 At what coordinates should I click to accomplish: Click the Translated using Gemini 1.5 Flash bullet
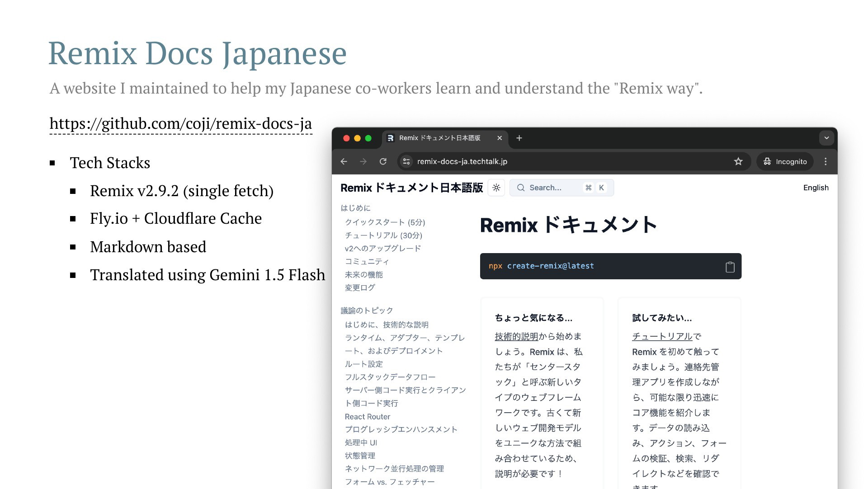[208, 275]
